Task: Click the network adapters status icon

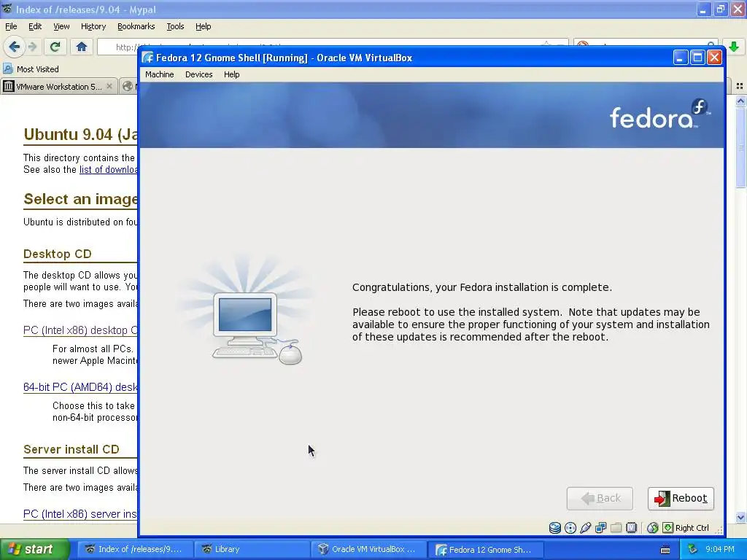Action: pos(601,528)
